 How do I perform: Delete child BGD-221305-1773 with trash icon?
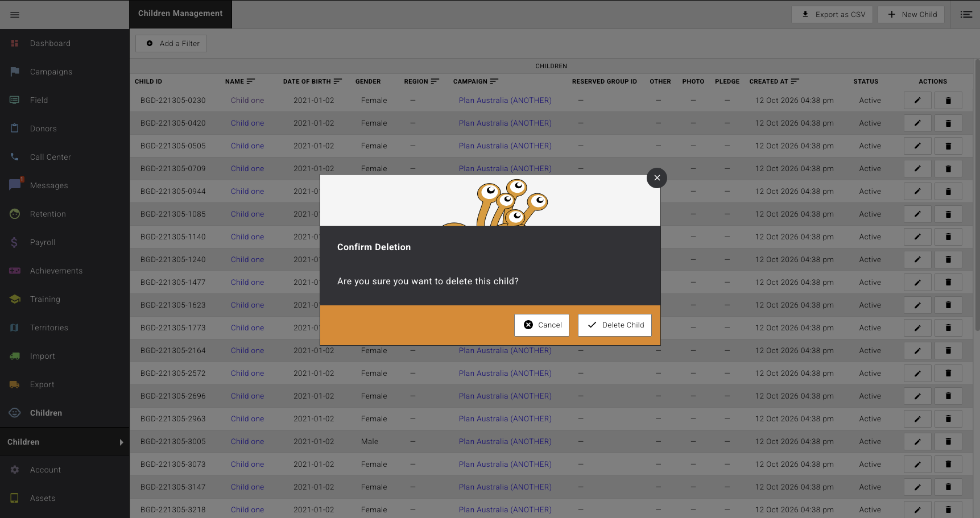point(948,328)
